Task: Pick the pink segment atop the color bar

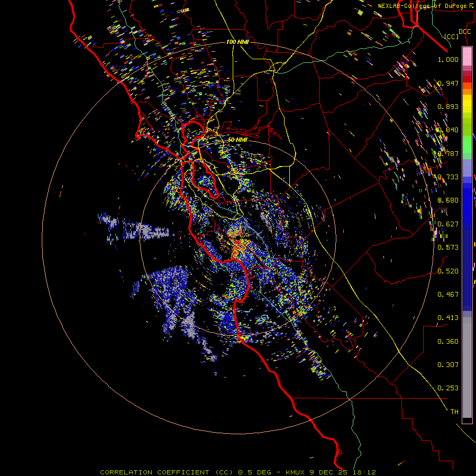Action: (467, 56)
